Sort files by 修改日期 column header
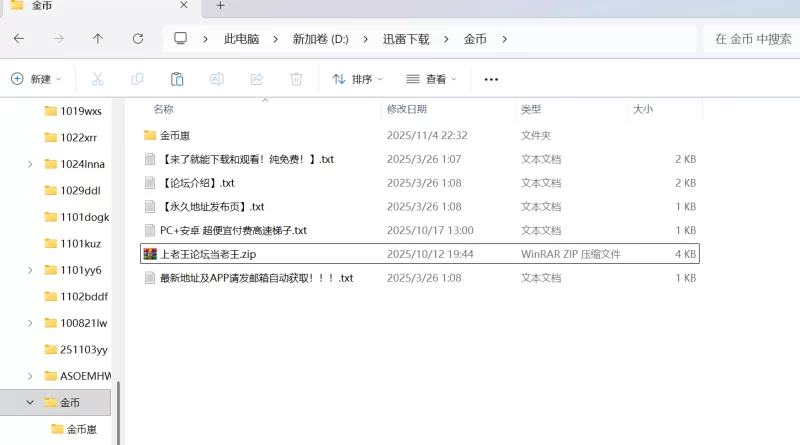This screenshot has height=445, width=800. [x=407, y=109]
